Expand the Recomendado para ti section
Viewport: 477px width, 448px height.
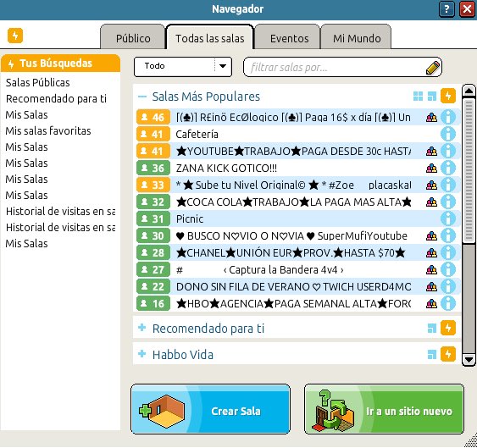(141, 328)
